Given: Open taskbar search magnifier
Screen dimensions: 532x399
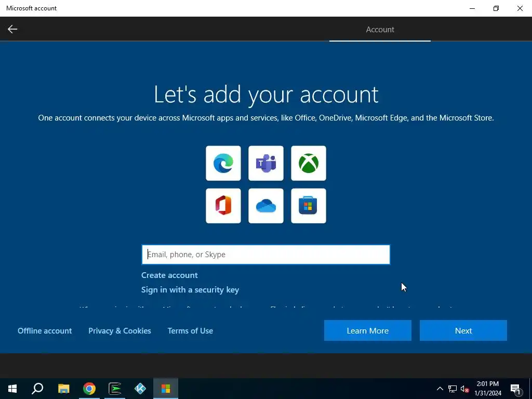Looking at the screenshot, I should click(x=37, y=389).
